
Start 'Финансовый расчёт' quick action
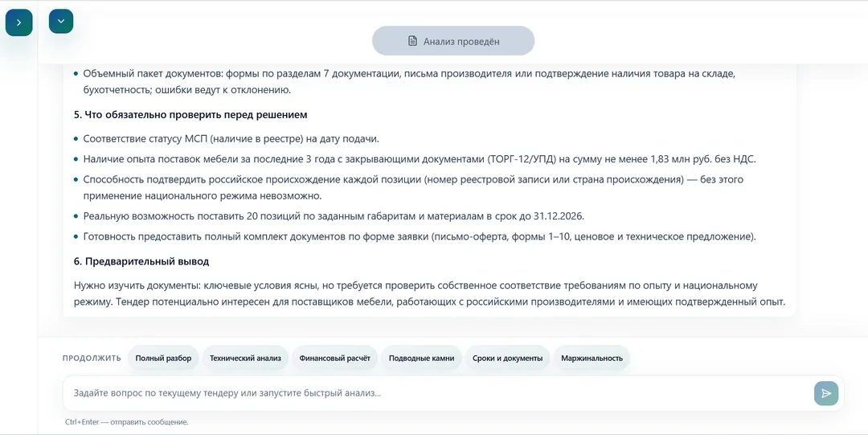point(335,358)
